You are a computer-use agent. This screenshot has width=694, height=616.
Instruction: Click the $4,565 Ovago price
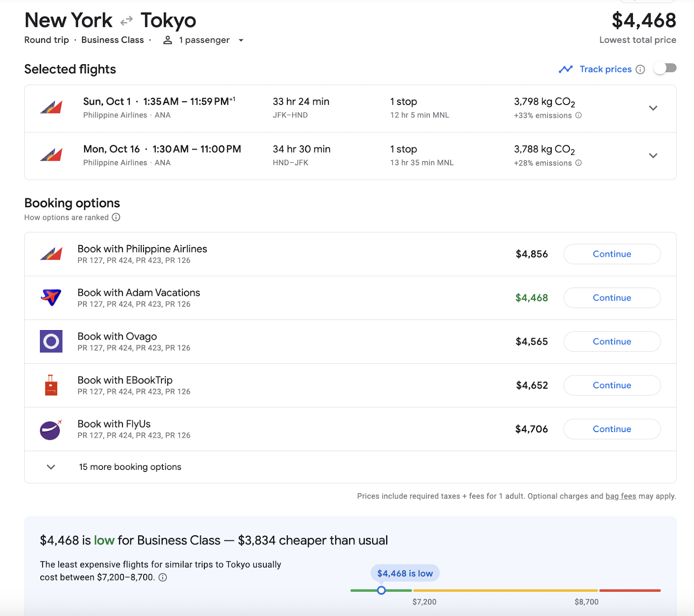tap(532, 342)
